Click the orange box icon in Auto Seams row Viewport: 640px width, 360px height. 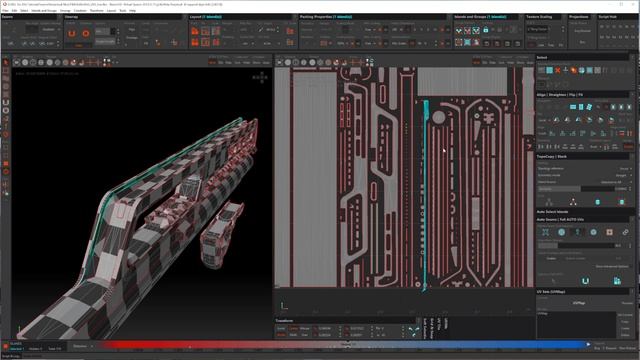coord(609,232)
